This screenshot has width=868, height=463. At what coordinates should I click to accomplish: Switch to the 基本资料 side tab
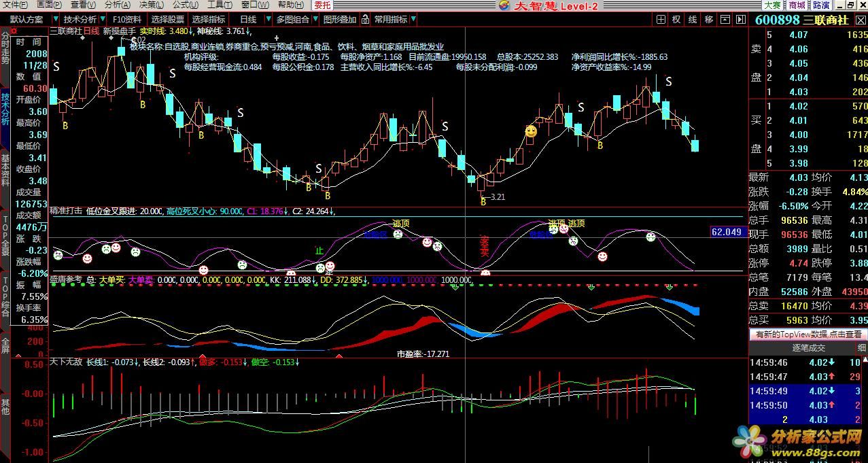coord(5,172)
